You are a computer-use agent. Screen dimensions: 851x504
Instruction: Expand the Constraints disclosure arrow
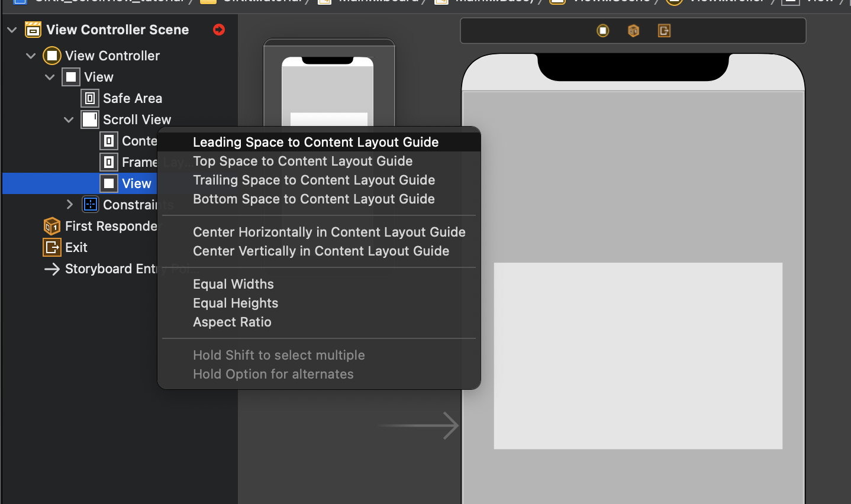click(70, 205)
